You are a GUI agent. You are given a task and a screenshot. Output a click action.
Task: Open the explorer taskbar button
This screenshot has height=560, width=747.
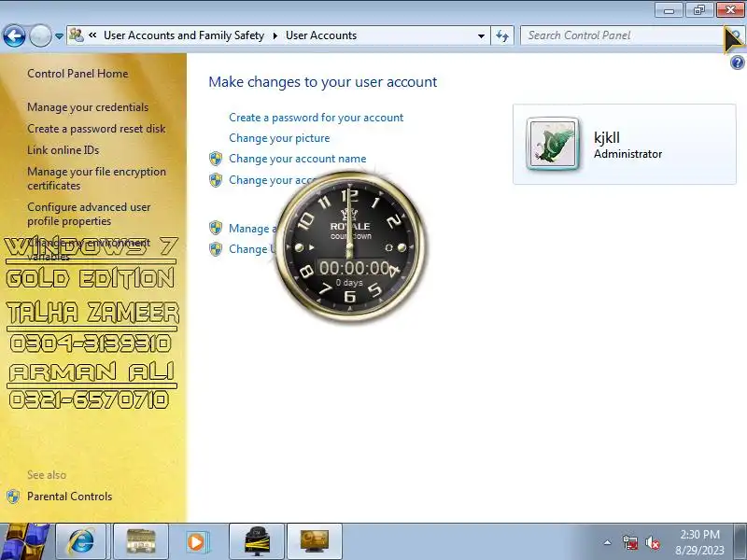pos(141,541)
